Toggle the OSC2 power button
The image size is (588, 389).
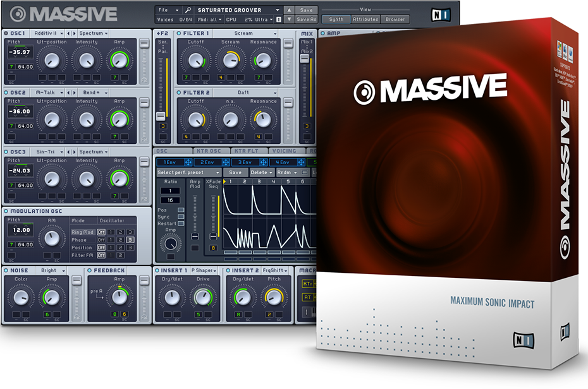pos(6,92)
